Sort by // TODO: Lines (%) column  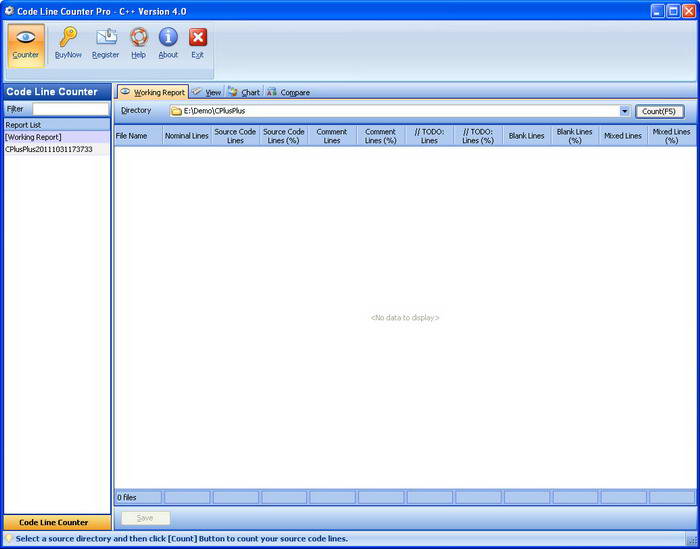tap(478, 136)
